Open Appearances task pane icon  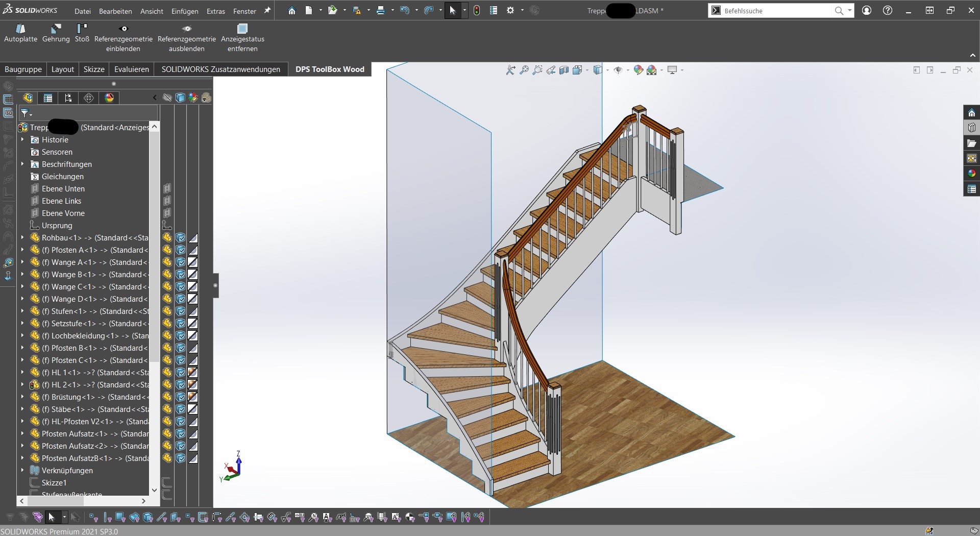[x=972, y=174]
